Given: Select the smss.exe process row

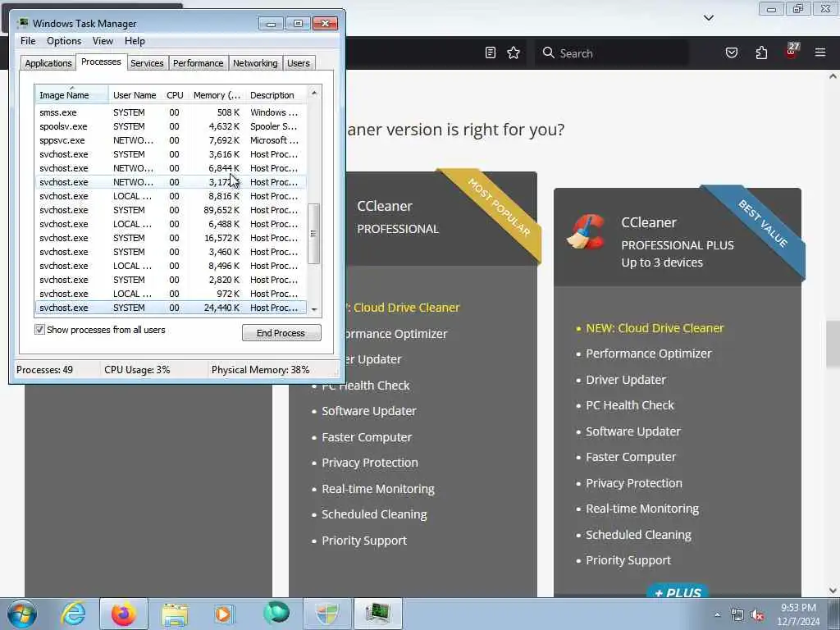Looking at the screenshot, I should click(171, 112).
